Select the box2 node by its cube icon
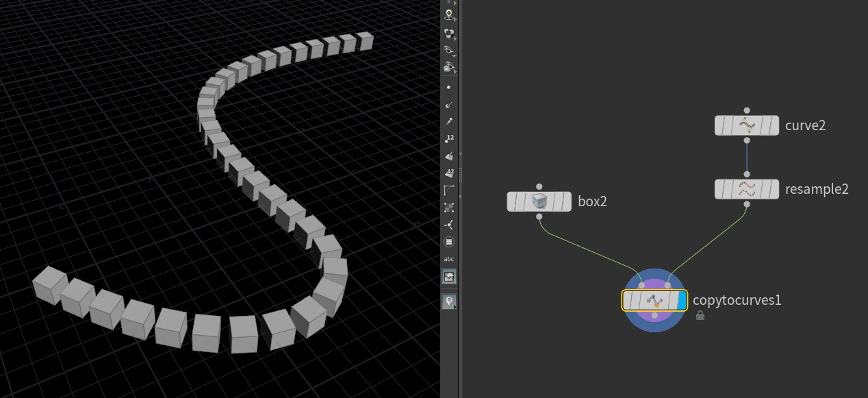The image size is (868, 398). tap(539, 202)
